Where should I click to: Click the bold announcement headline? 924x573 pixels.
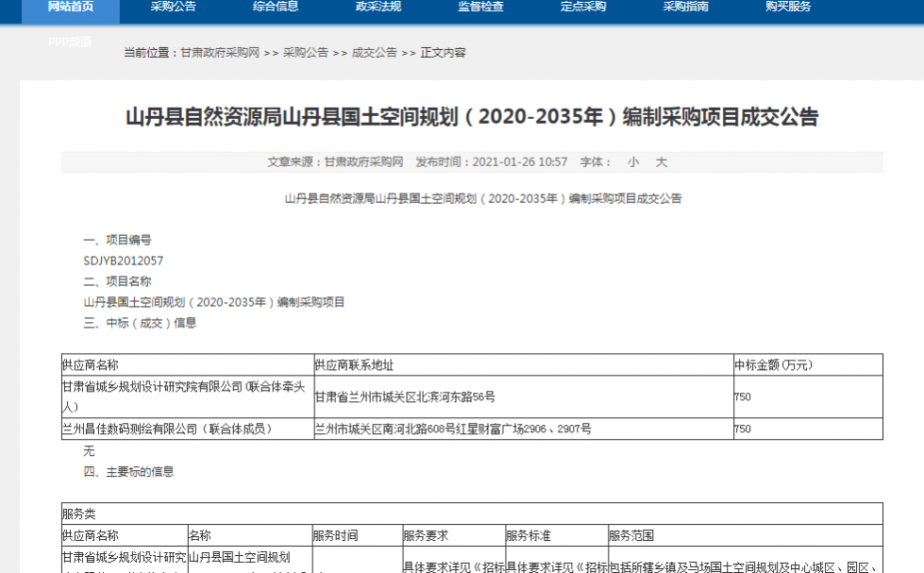[472, 117]
